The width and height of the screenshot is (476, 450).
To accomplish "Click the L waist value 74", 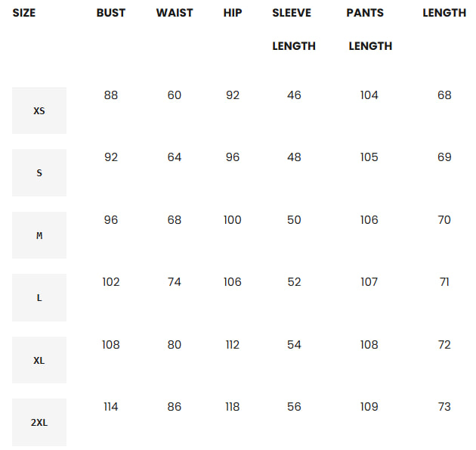I will [x=175, y=282].
